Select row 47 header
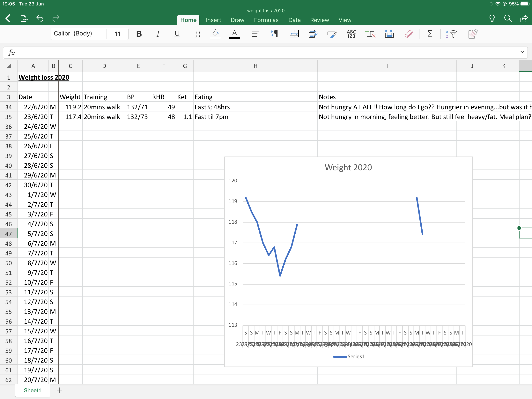 pos(8,234)
